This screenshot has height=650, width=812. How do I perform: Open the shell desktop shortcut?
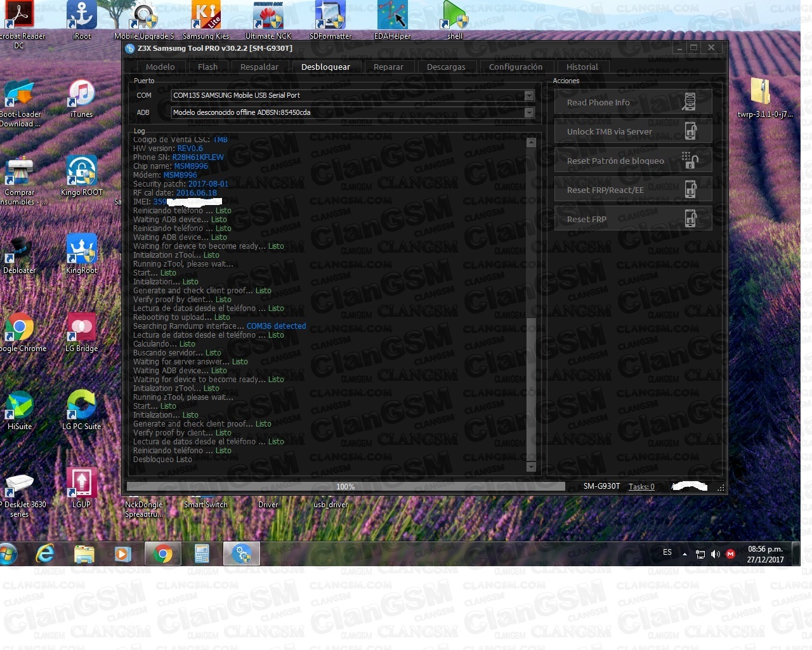455,20
